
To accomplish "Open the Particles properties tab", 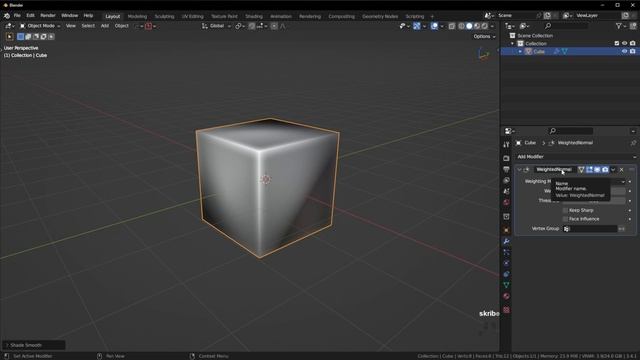I will click(x=506, y=252).
